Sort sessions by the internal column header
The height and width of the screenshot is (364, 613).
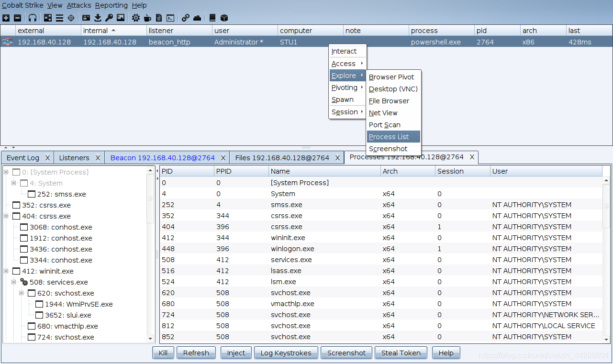click(114, 31)
